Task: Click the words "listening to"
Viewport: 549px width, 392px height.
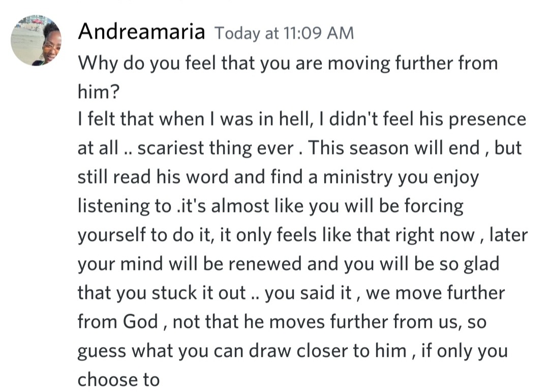Action: 124,206
